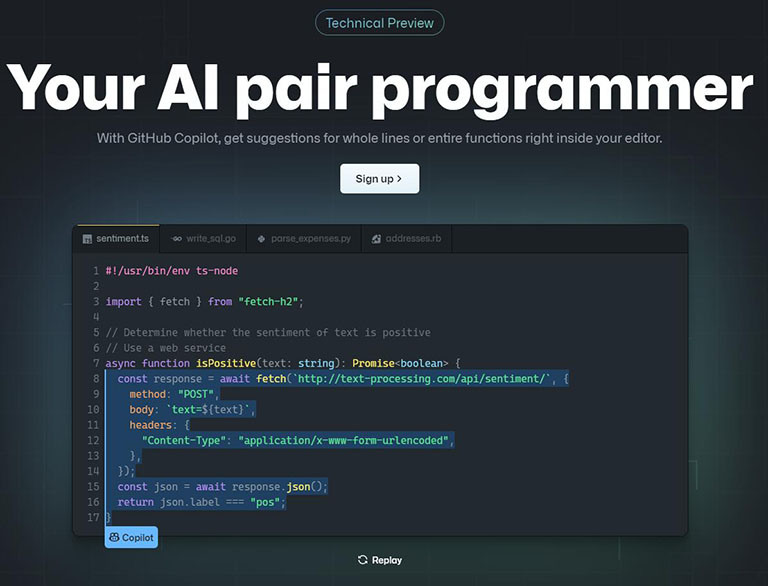Click the TypeScript icon on sentiment.ts tab
This screenshot has height=586, width=768.
point(87,239)
